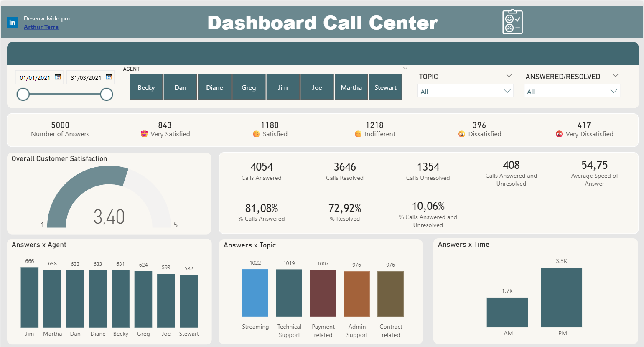Click the Very Dissatisfied angry emoji
This screenshot has width=644, height=347.
click(x=559, y=134)
